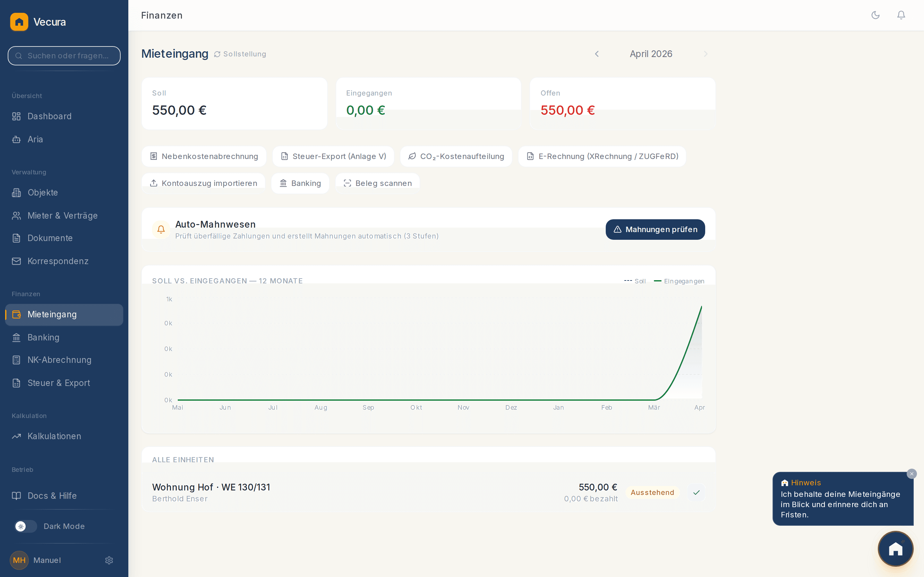924x577 pixels.
Task: Click the Sollstellung refresh icon
Action: (x=217, y=54)
